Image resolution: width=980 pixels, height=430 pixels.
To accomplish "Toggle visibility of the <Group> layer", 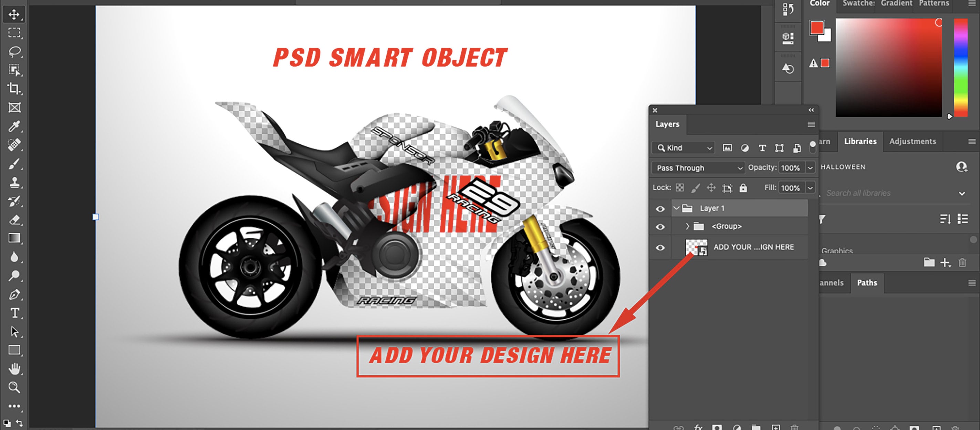I will 660,226.
